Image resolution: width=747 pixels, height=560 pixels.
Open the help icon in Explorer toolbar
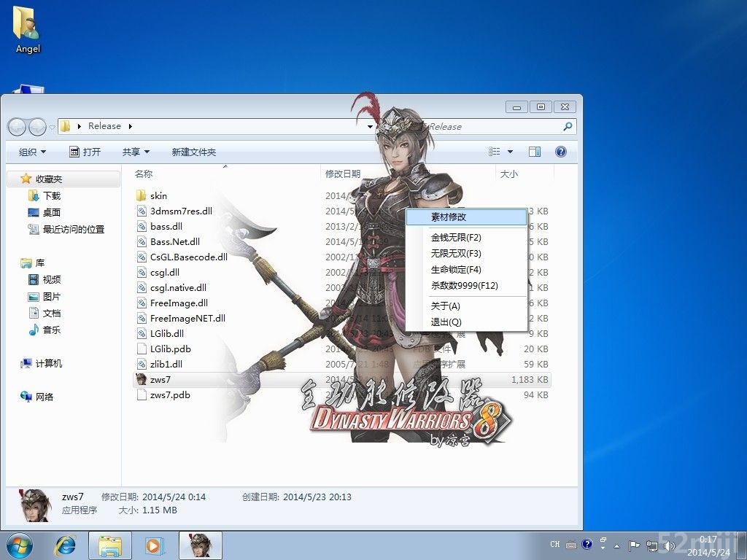click(x=561, y=152)
